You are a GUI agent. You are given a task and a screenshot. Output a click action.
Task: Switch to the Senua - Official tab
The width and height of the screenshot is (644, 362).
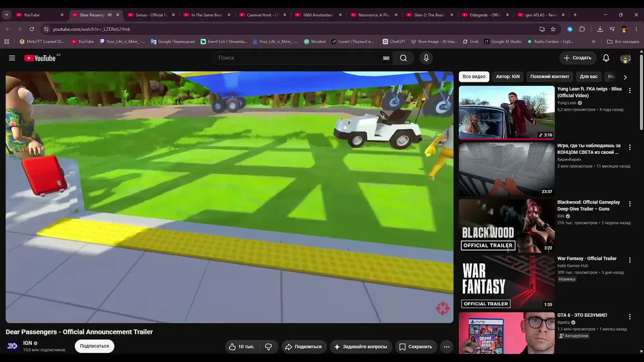[x=151, y=15]
